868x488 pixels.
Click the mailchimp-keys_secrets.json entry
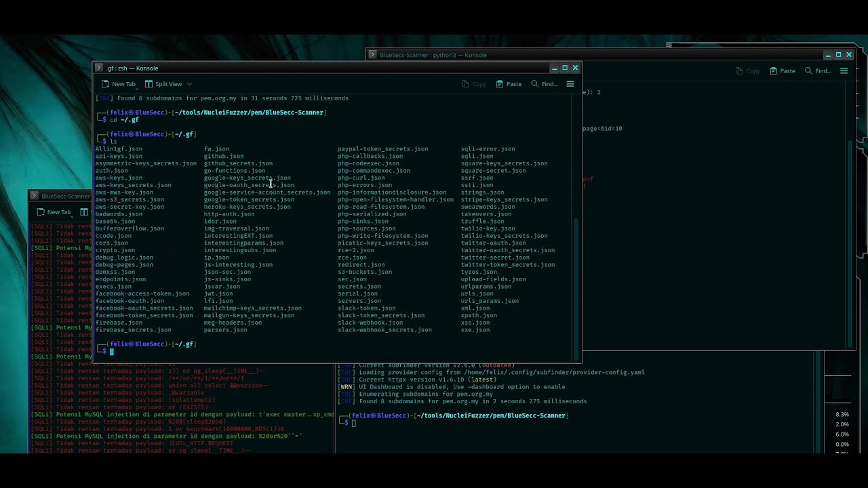point(253,308)
